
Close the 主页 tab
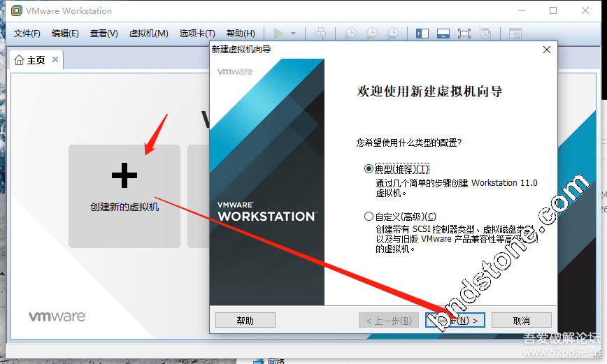click(55, 59)
